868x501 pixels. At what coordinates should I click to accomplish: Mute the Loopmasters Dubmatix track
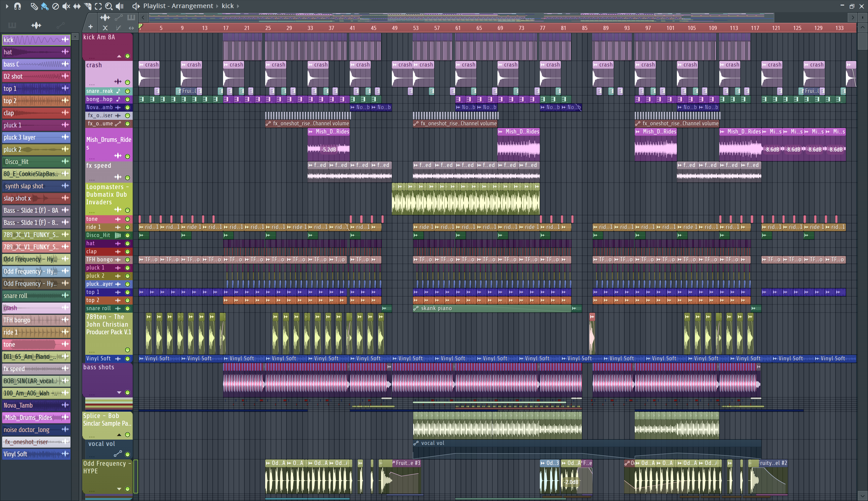point(128,210)
